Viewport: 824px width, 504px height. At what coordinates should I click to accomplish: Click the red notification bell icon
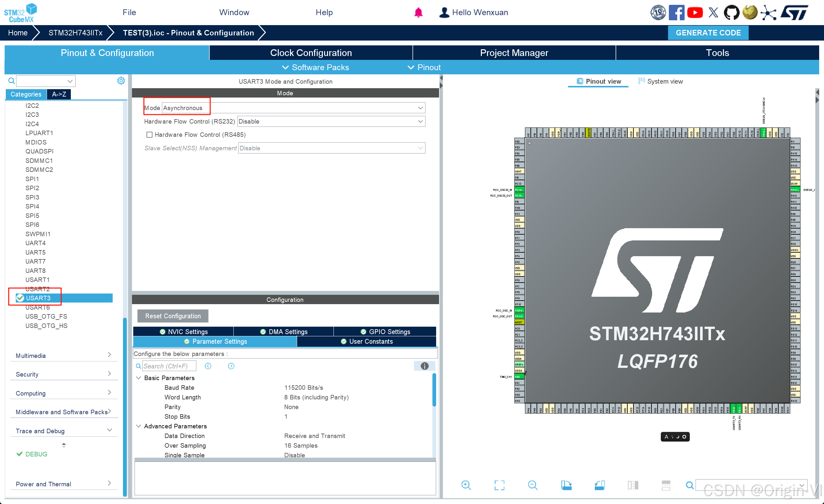coord(418,13)
